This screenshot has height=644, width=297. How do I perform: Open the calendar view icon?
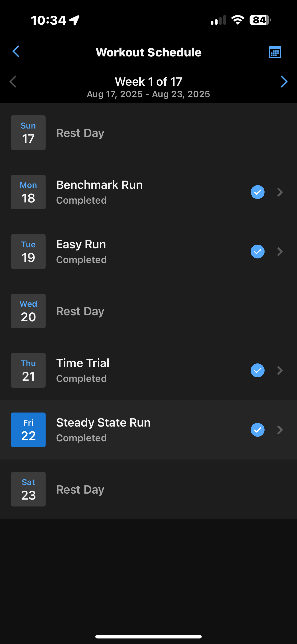[274, 52]
